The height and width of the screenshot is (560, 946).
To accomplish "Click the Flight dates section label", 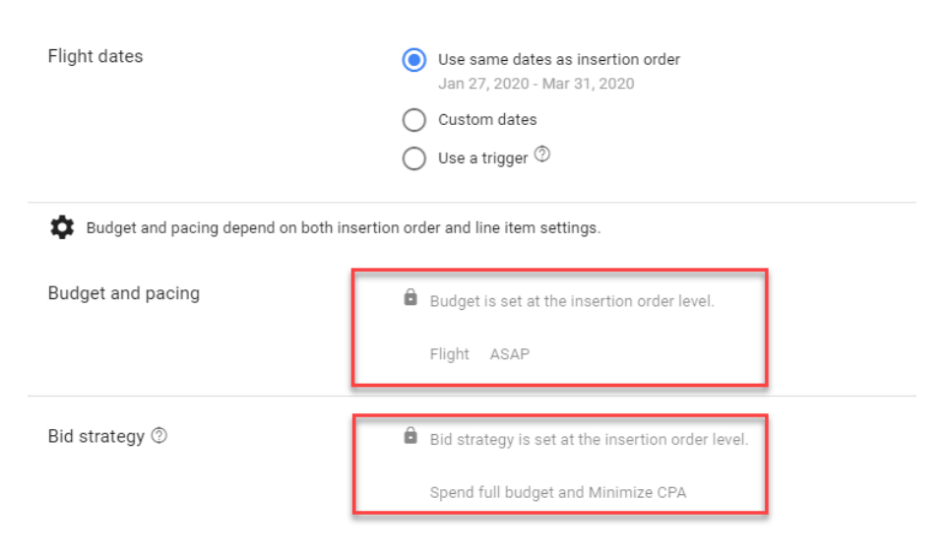I will tap(95, 57).
